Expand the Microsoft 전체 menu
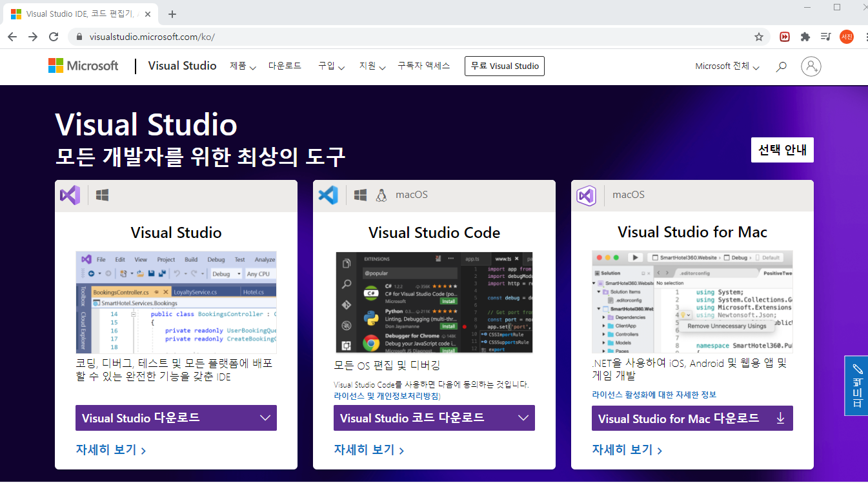The height and width of the screenshot is (483, 868). [727, 66]
